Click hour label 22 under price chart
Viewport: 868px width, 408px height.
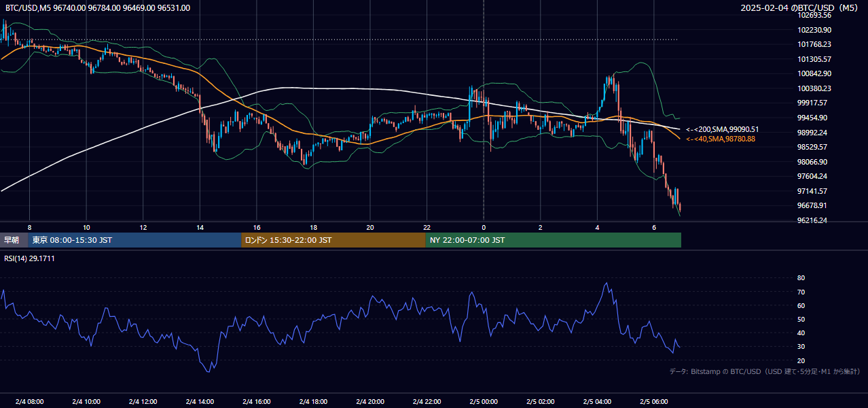(x=427, y=227)
